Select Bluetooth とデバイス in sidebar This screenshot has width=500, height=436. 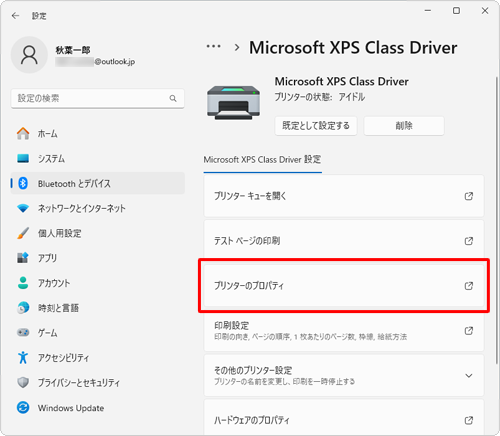[x=98, y=183]
